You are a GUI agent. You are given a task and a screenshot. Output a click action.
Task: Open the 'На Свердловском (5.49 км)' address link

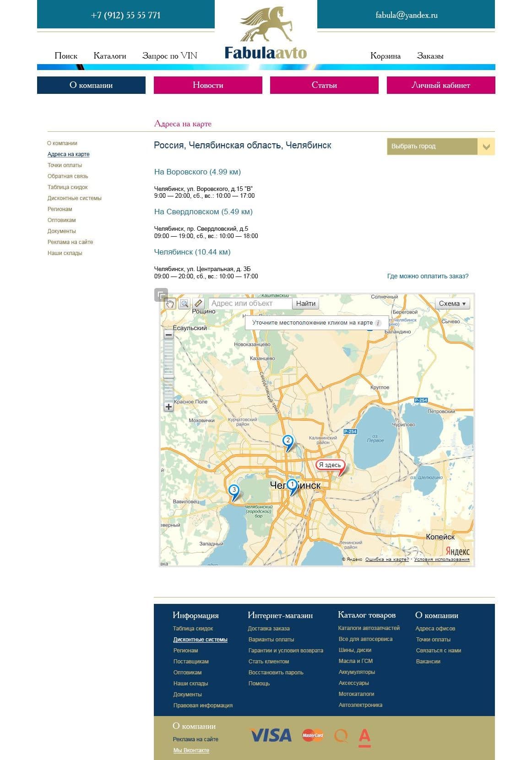[x=203, y=212]
